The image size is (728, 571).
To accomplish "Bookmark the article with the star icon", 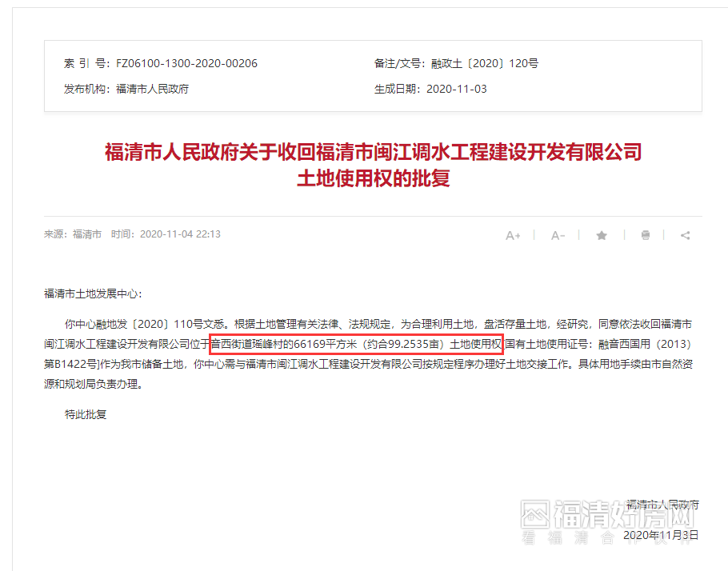I will [x=602, y=235].
